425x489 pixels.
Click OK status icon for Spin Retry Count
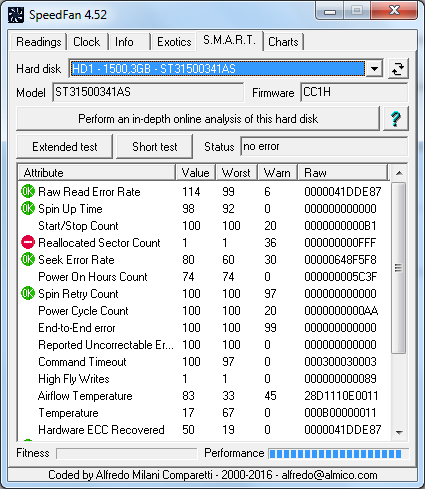click(x=28, y=293)
